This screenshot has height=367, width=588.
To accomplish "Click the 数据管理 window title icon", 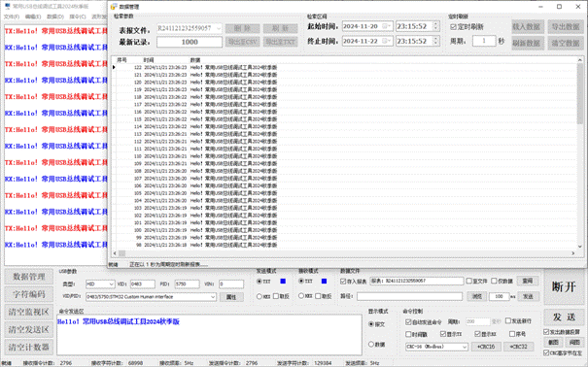I will coord(114,7).
